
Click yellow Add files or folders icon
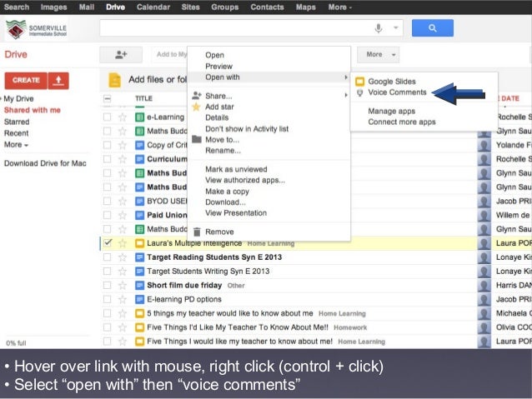(x=115, y=80)
